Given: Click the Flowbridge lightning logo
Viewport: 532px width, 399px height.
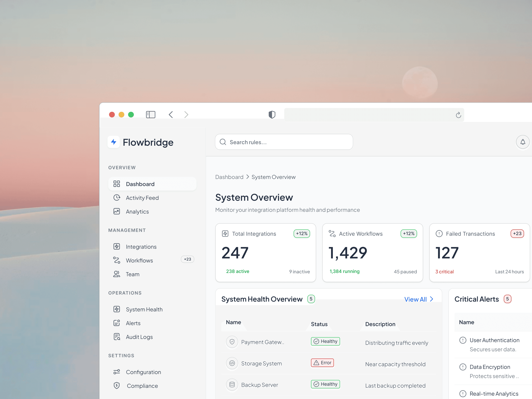Looking at the screenshot, I should pos(114,142).
